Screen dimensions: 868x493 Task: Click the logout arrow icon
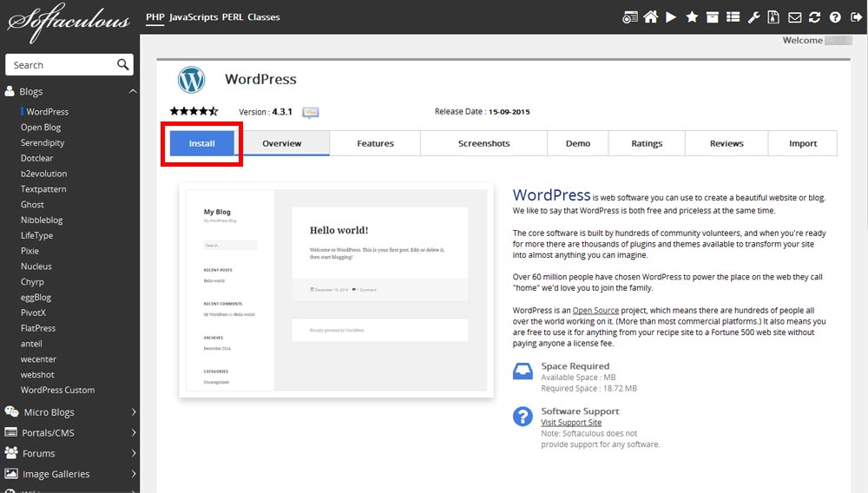pos(856,17)
